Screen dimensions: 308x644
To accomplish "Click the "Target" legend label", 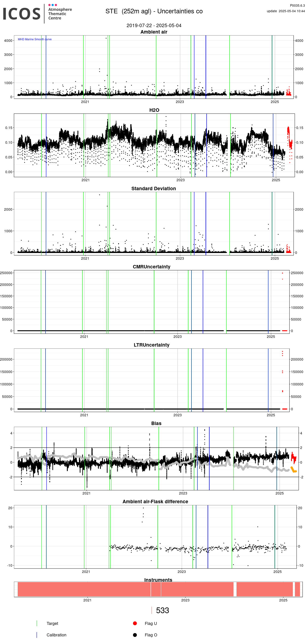I will pyautogui.click(x=52, y=624).
